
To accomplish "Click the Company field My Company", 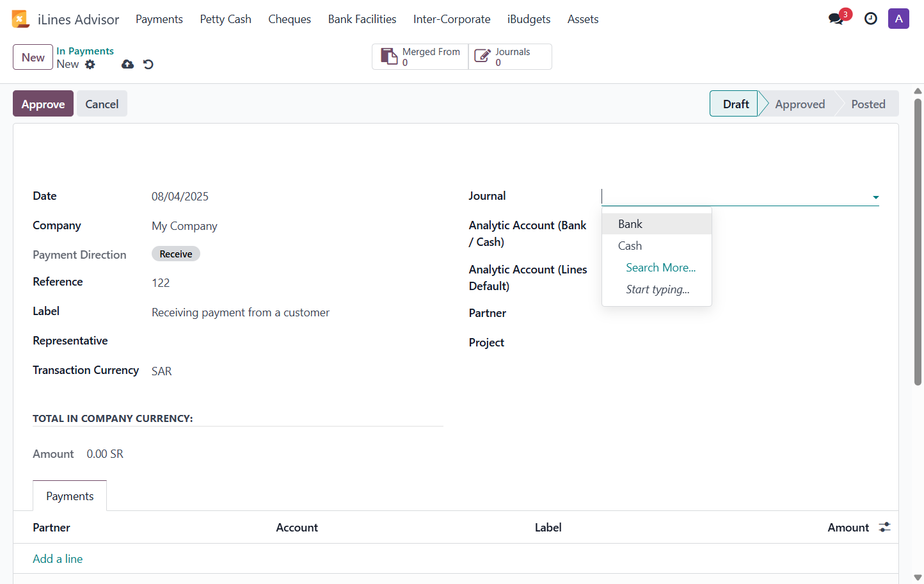I will (x=184, y=226).
